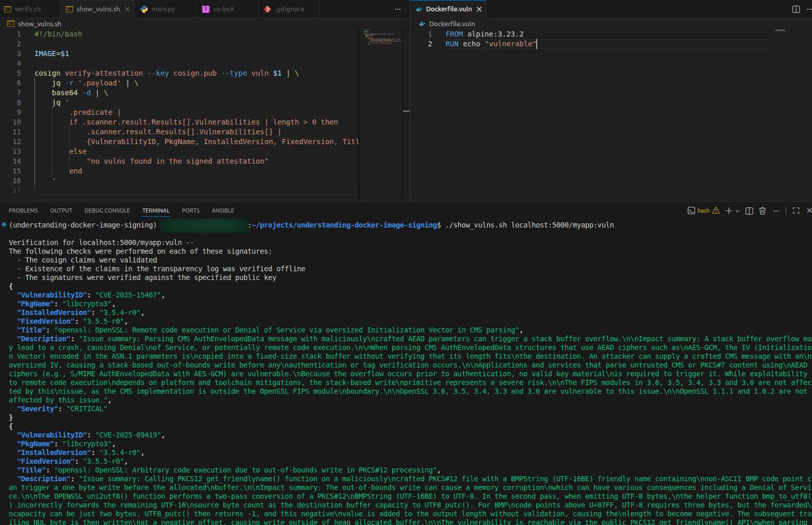Image resolution: width=812 pixels, height=525 pixels.
Task: Maximize the terminal panel size
Action: pos(796,211)
